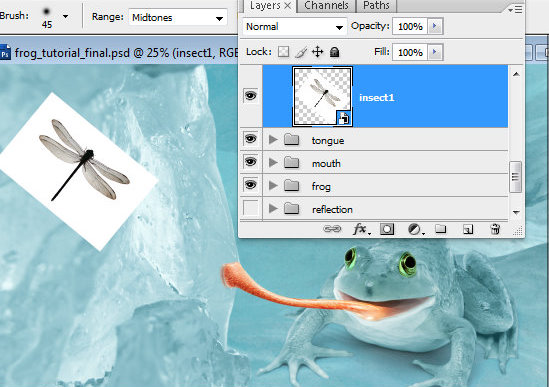Viewport: 549px width, 387px height.
Task: Lock image pixels brush icon
Action: [300, 52]
